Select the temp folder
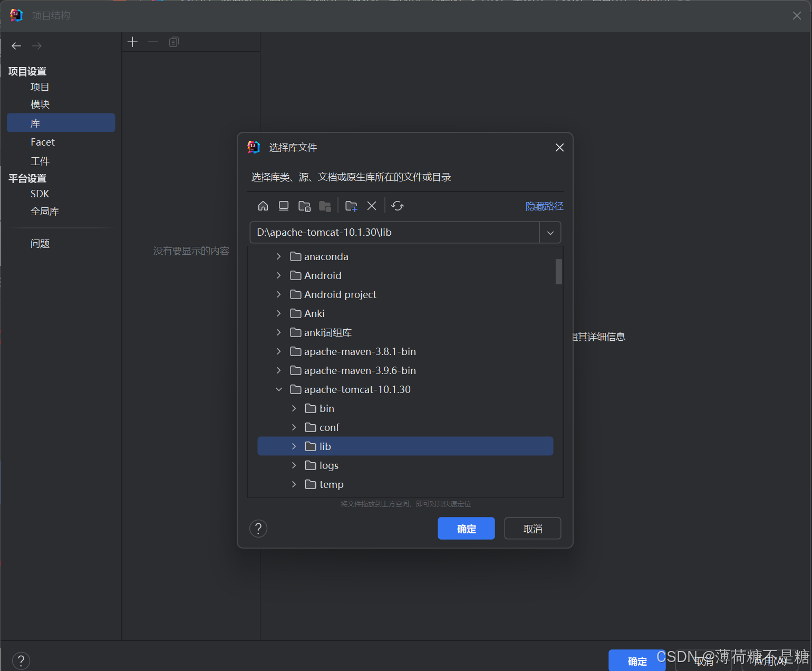Image resolution: width=812 pixels, height=671 pixels. (x=331, y=484)
